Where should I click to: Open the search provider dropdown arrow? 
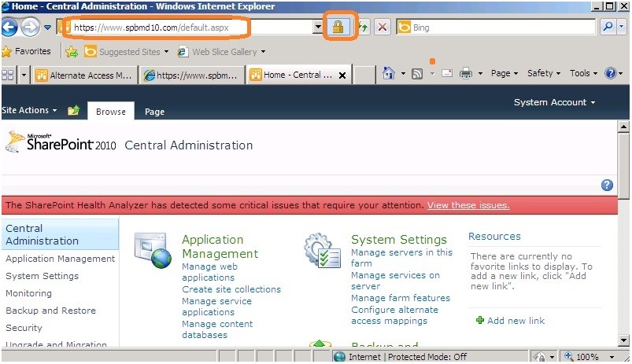point(621,27)
